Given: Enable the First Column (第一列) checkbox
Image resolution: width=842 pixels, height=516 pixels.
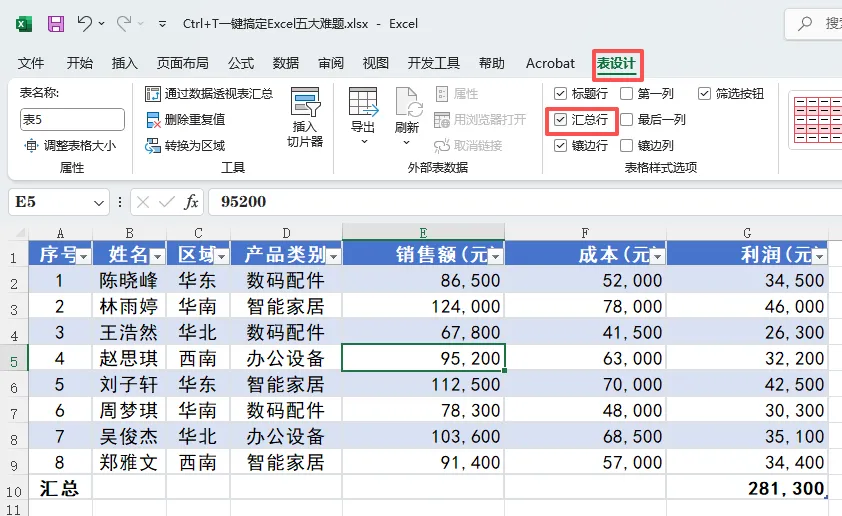Looking at the screenshot, I should (626, 93).
